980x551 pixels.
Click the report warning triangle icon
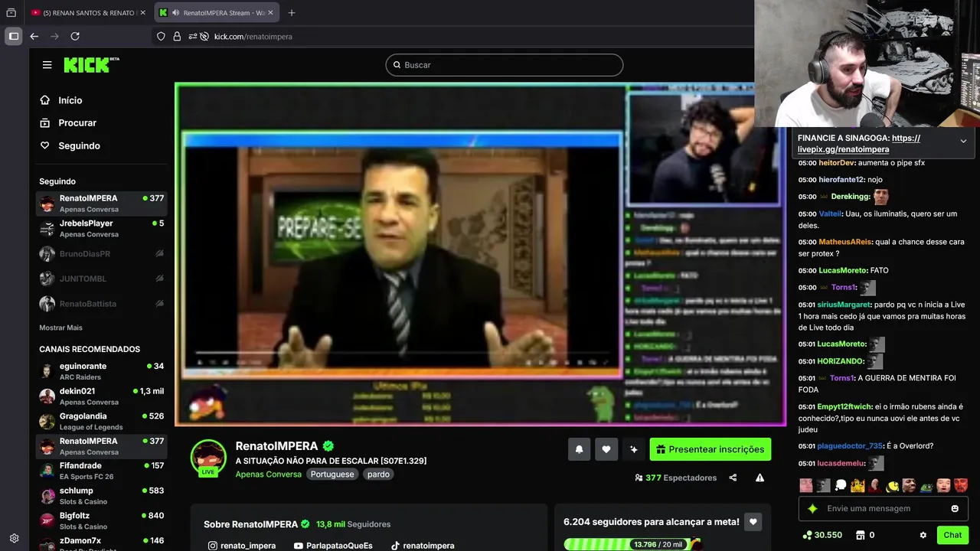click(759, 478)
